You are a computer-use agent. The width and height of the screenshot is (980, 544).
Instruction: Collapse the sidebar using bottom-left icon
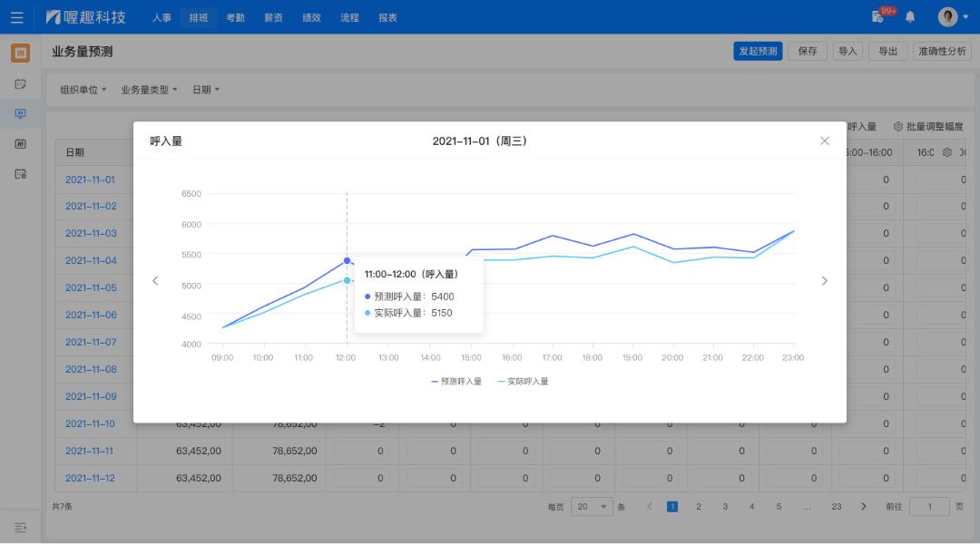(x=20, y=528)
